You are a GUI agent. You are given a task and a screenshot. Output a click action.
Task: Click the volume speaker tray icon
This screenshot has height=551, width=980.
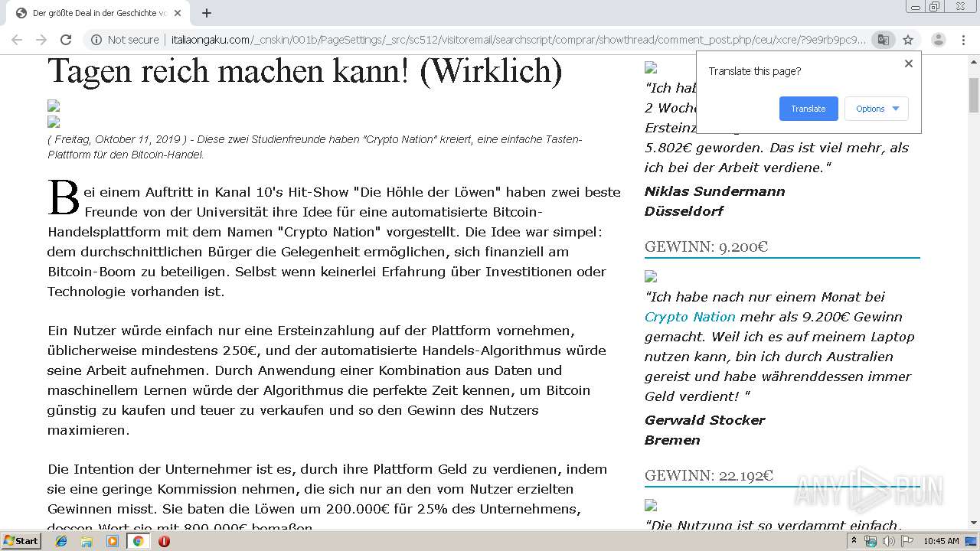tap(888, 541)
